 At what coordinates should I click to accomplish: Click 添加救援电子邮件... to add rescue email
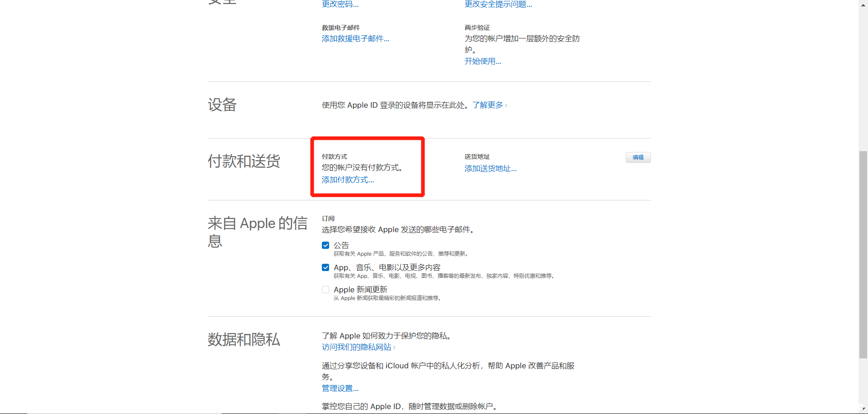[x=355, y=39]
